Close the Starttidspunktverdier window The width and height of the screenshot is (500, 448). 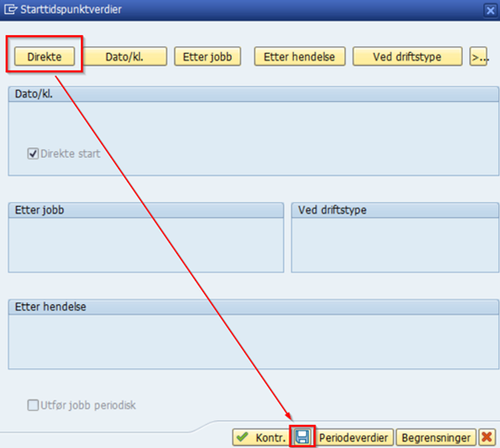(x=491, y=10)
